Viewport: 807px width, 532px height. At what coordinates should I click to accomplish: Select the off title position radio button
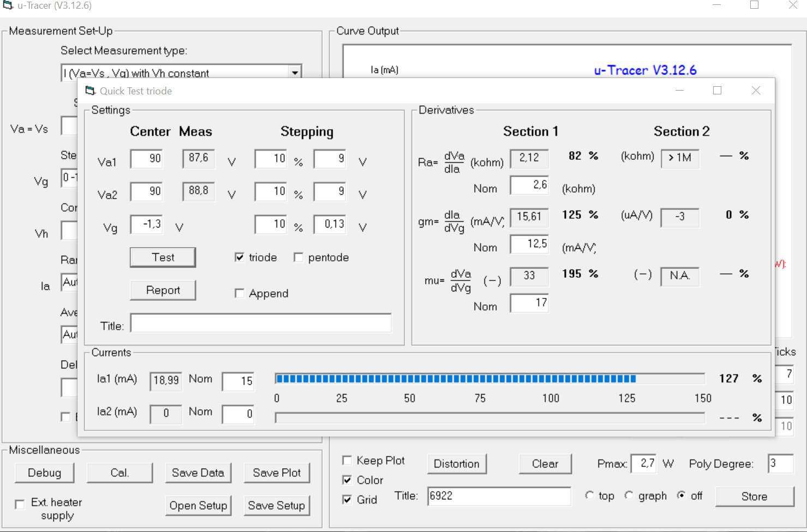(681, 495)
